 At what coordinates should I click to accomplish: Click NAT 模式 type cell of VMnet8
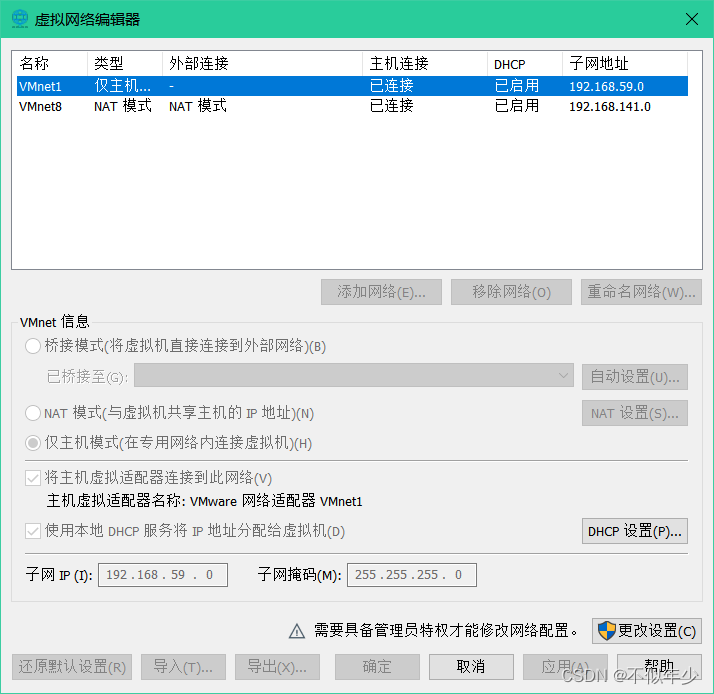(123, 107)
